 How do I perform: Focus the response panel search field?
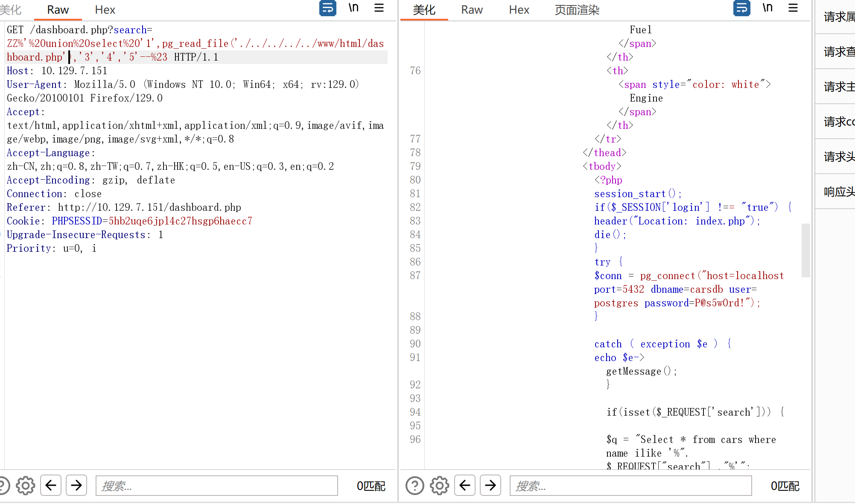631,486
